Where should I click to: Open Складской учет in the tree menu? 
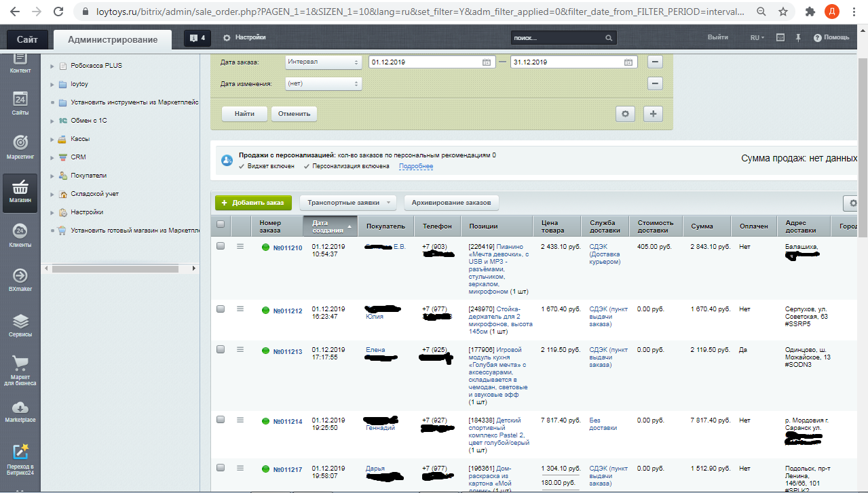click(x=94, y=194)
